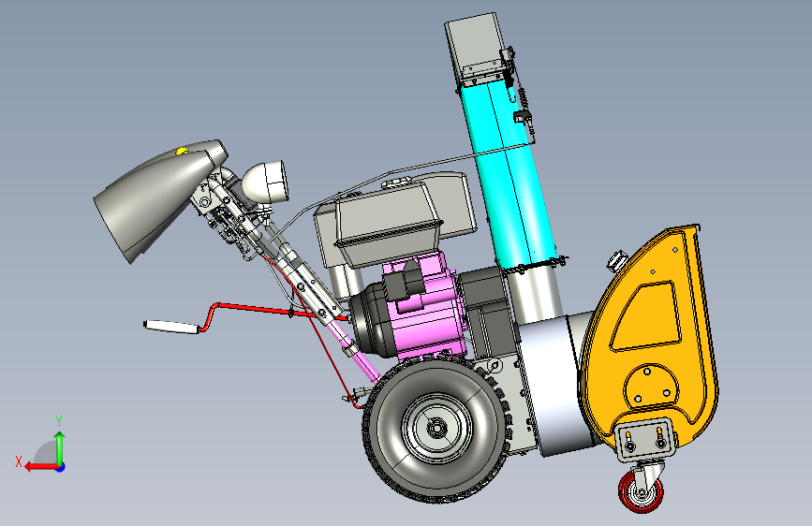Select the yellow knob on the shroud
812x526 pixels.
(x=182, y=152)
